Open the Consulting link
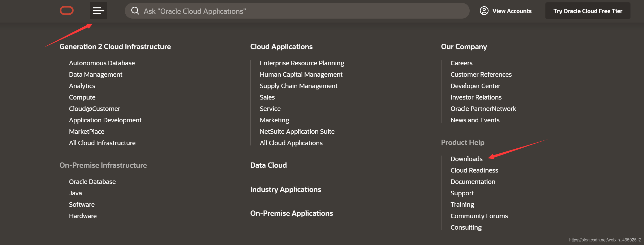 tap(466, 227)
